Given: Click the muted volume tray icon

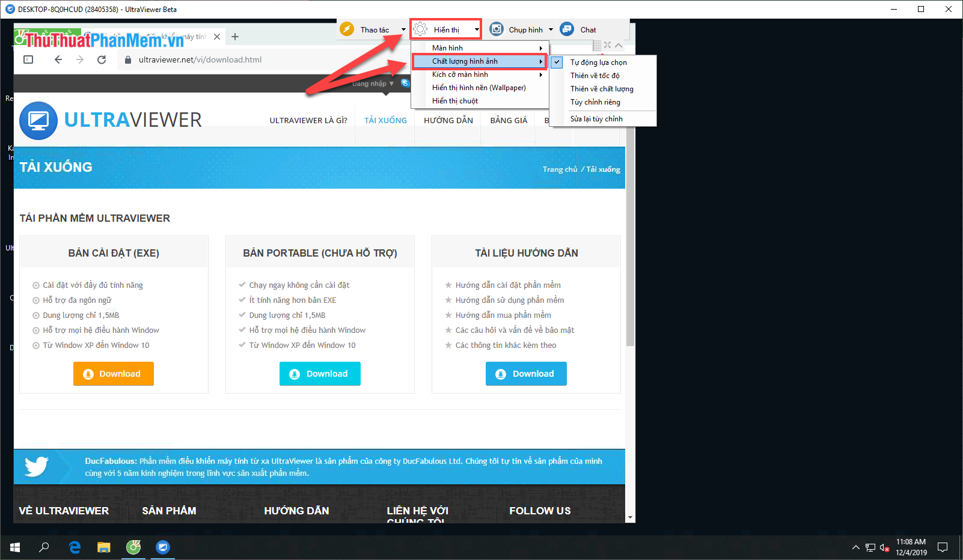Looking at the screenshot, I should tap(884, 547).
